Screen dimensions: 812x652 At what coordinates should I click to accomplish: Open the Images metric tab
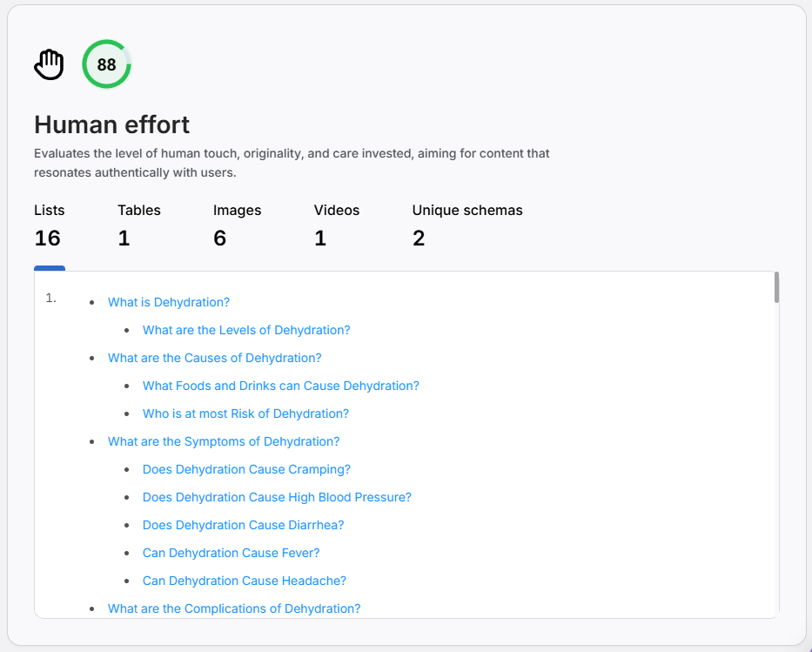pyautogui.click(x=237, y=225)
